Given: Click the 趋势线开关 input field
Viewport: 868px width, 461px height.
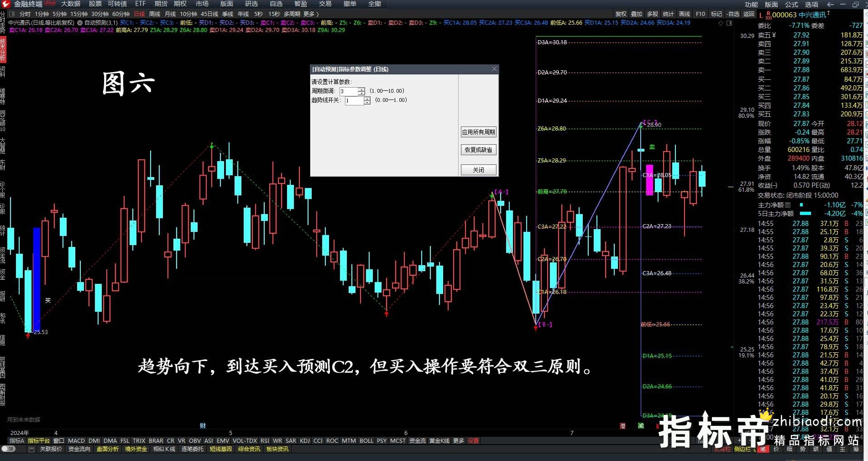Looking at the screenshot, I should click(354, 100).
